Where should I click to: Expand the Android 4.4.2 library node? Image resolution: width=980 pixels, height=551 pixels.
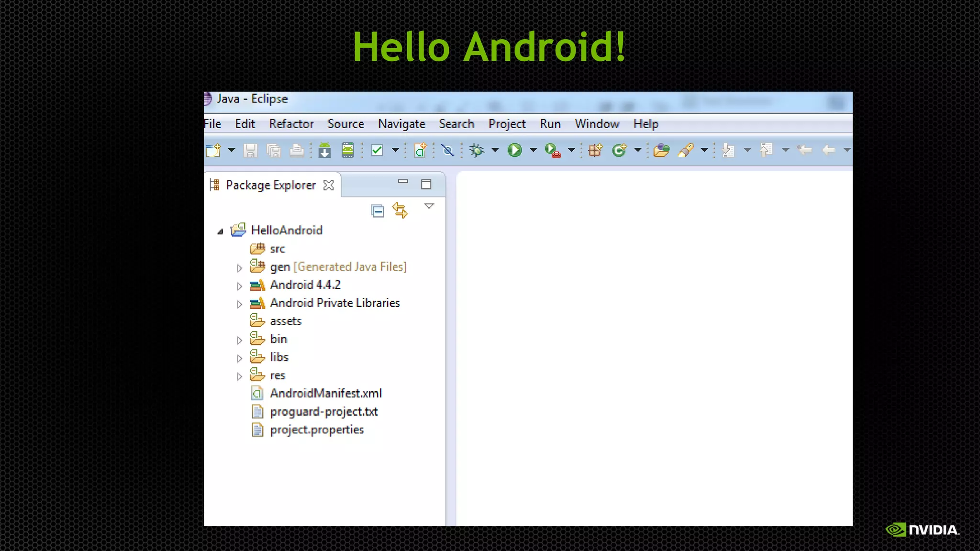(x=240, y=286)
